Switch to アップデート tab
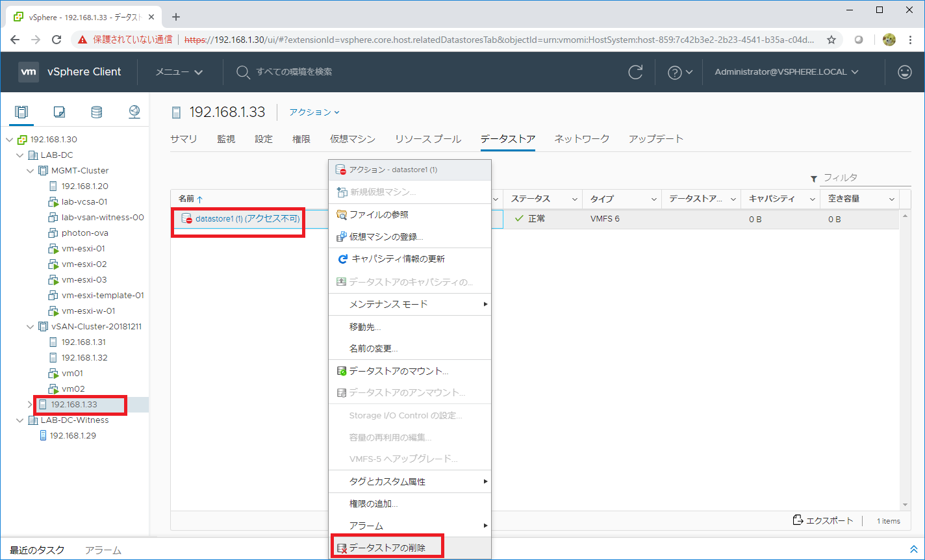The height and width of the screenshot is (560, 925). [x=656, y=139]
